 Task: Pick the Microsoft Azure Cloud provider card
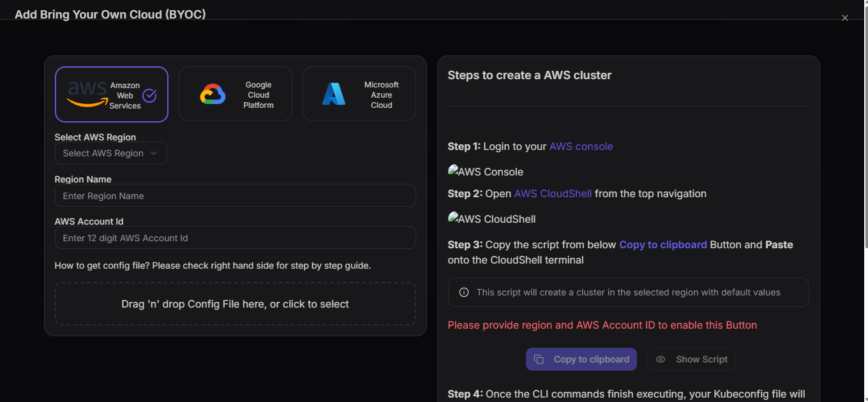[359, 94]
